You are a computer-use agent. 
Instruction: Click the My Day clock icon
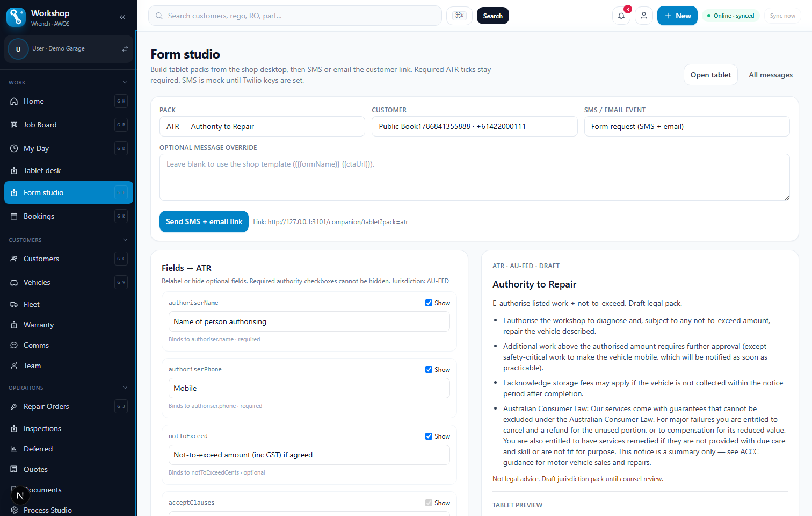[x=14, y=148]
